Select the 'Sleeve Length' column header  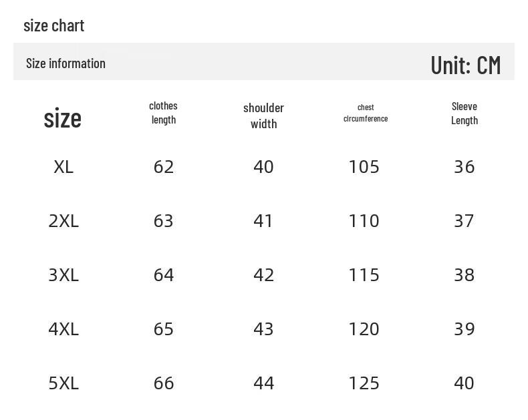coord(465,114)
